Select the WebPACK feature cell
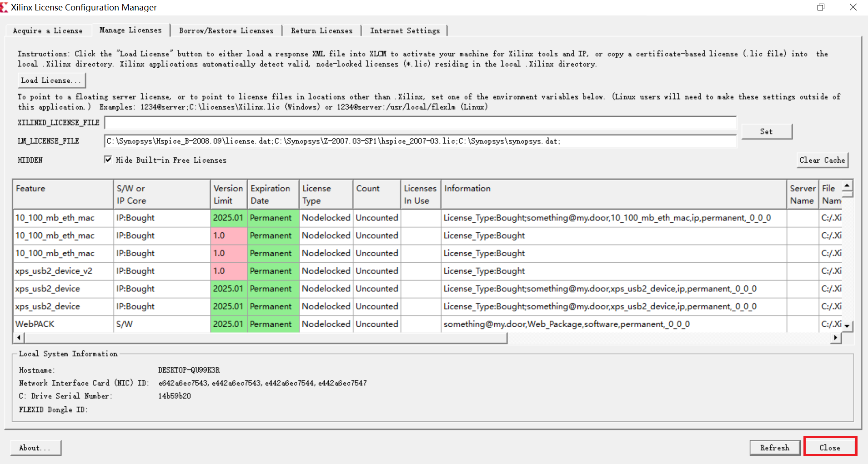The width and height of the screenshot is (868, 464). pyautogui.click(x=63, y=324)
